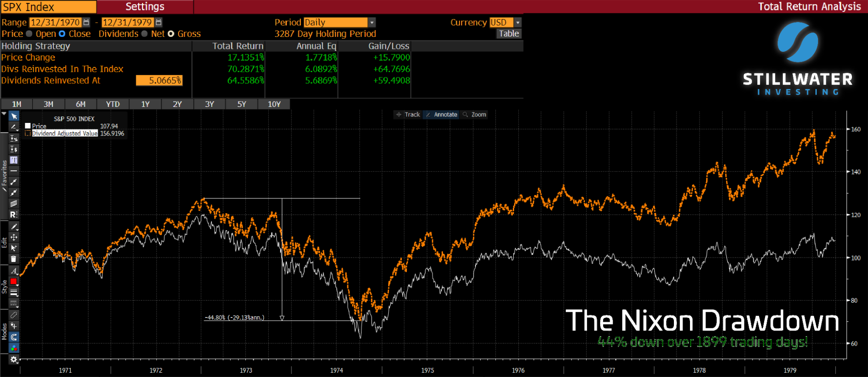
Task: Open chart settings gear icon
Action: point(14,359)
